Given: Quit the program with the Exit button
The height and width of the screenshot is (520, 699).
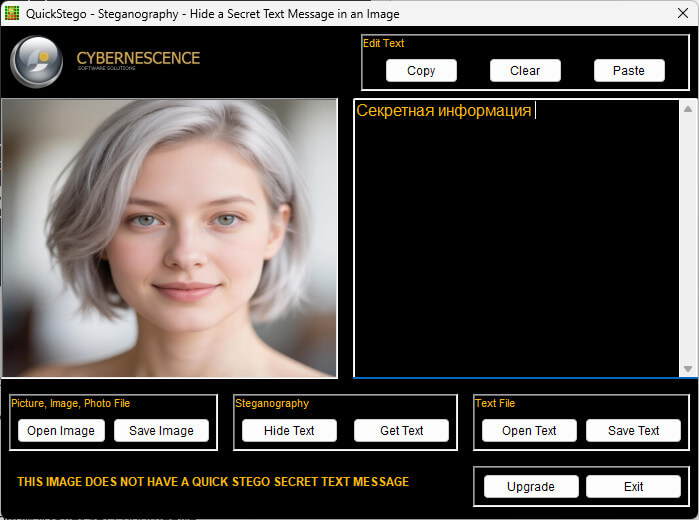Looking at the screenshot, I should pos(633,486).
